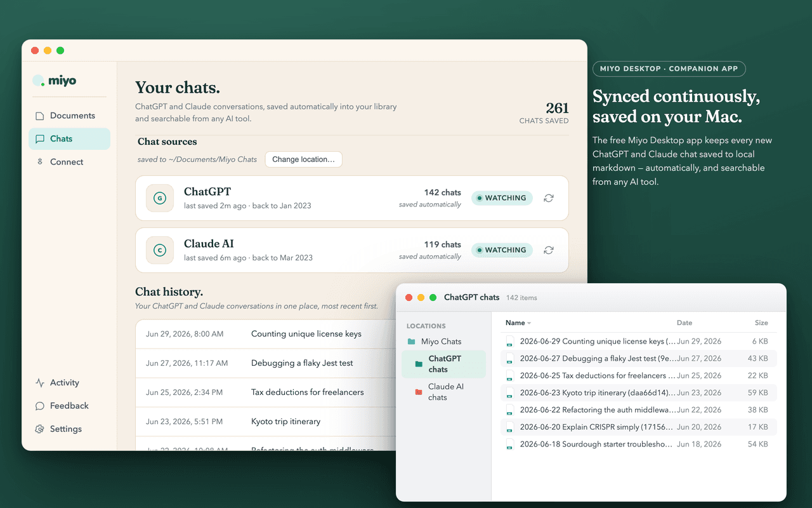Sort Finder list by Name column
The image size is (812, 508).
tap(518, 323)
